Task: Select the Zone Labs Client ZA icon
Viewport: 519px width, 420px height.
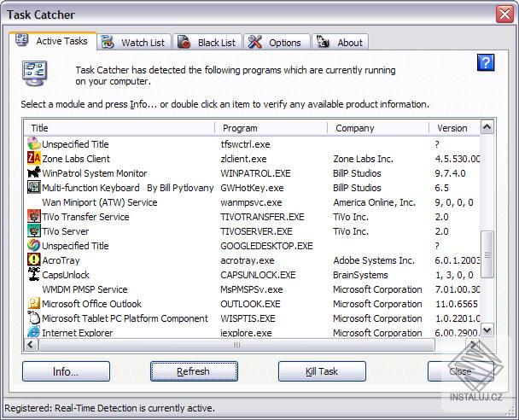Action: 34,158
